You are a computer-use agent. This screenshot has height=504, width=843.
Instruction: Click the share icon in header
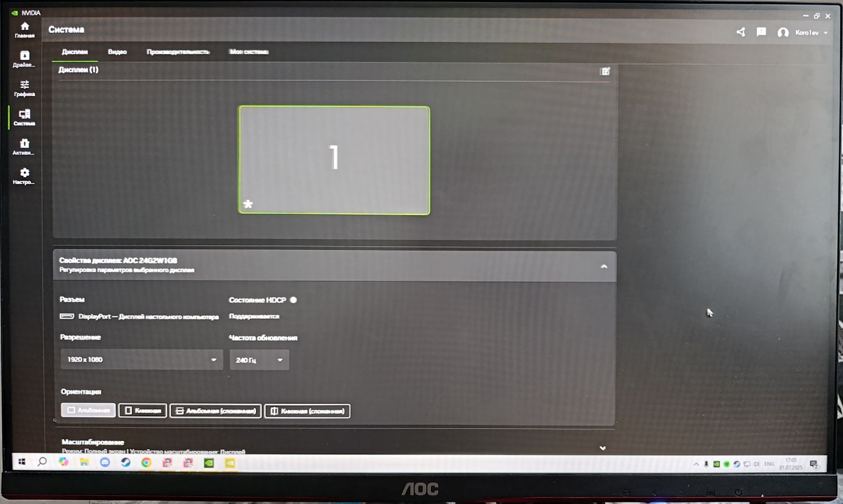coord(741,32)
